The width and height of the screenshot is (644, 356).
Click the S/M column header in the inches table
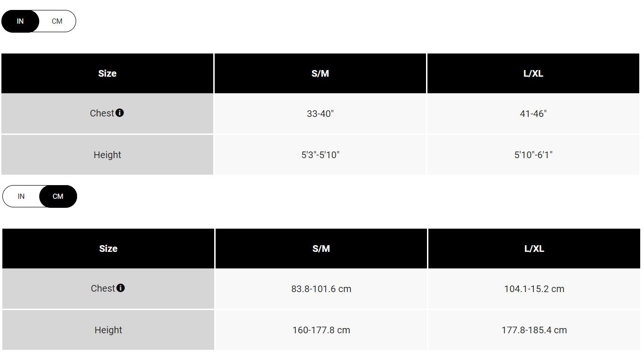click(320, 73)
